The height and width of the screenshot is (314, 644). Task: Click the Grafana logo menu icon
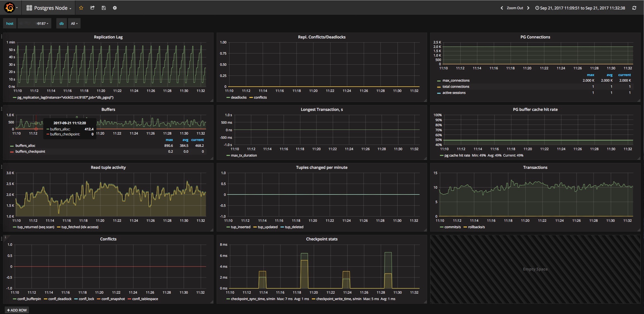coord(10,8)
